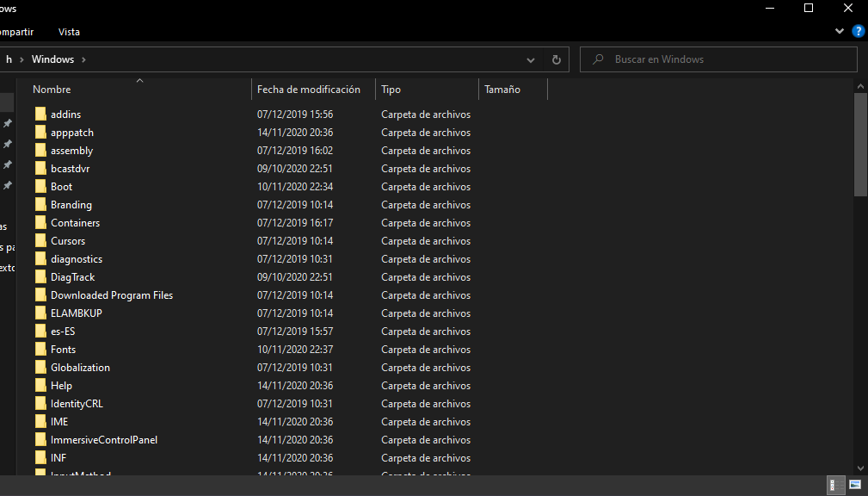Click the Fonts date 10/11/2020 22:37
Screen dimensions: 868x496
pos(295,349)
